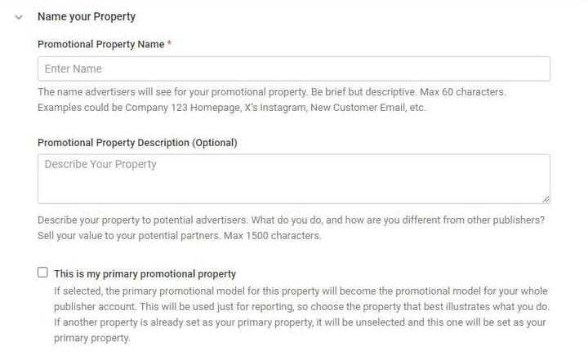Click the Promotional Property Name field label
Viewport: 588px width, 364px height.
100,44
